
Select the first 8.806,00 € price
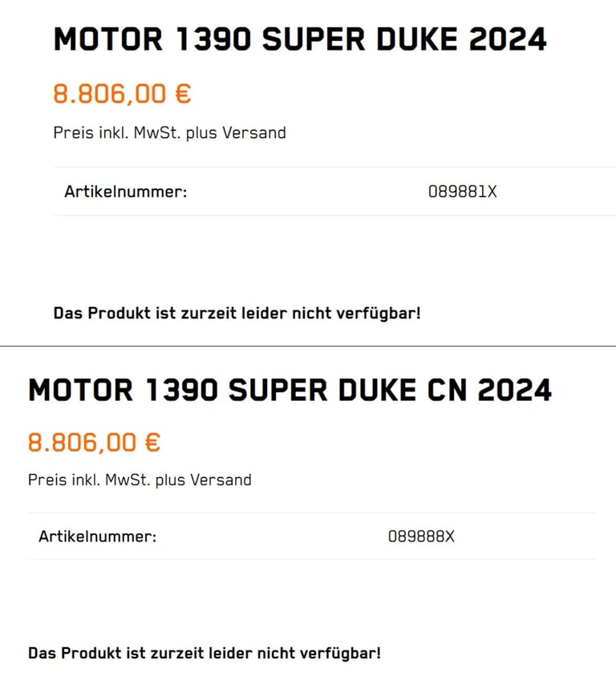[123, 94]
